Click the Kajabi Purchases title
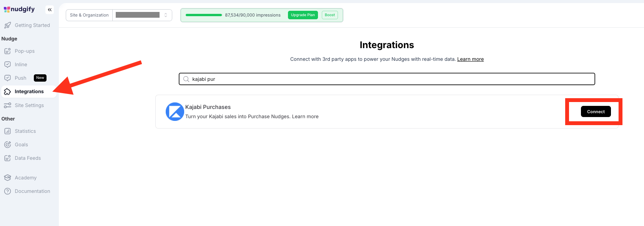The height and width of the screenshot is (226, 644). (208, 107)
